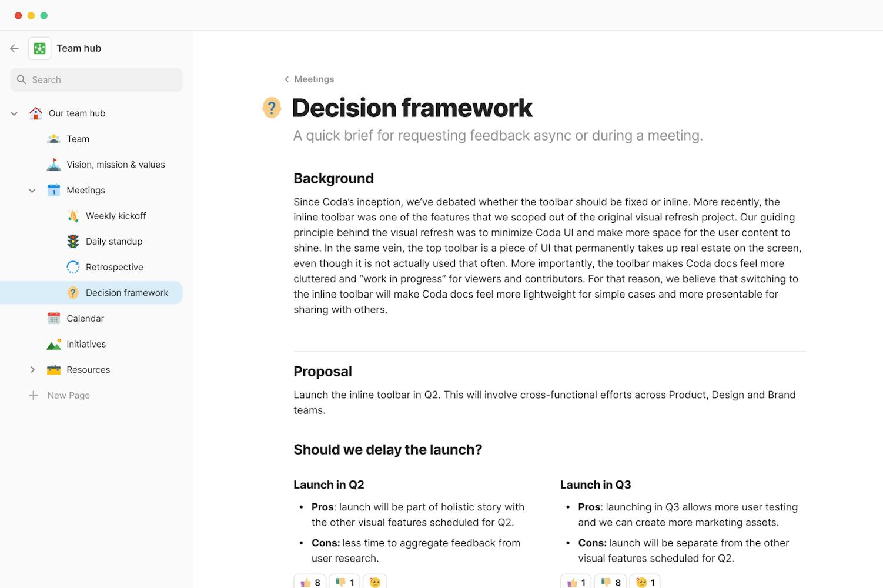Image resolution: width=883 pixels, height=588 pixels.
Task: Toggle confused face reaction under Launch in Q2
Action: [375, 582]
